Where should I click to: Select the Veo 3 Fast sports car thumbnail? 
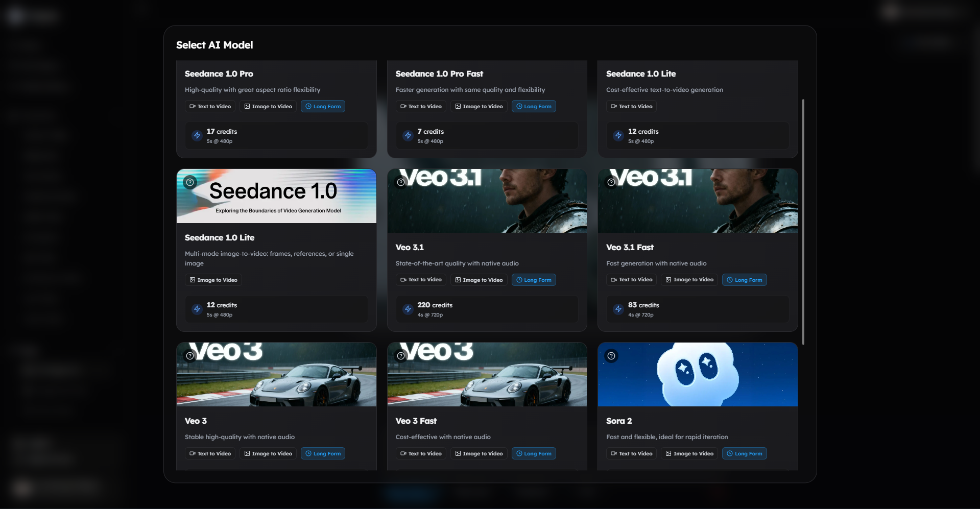tap(487, 375)
